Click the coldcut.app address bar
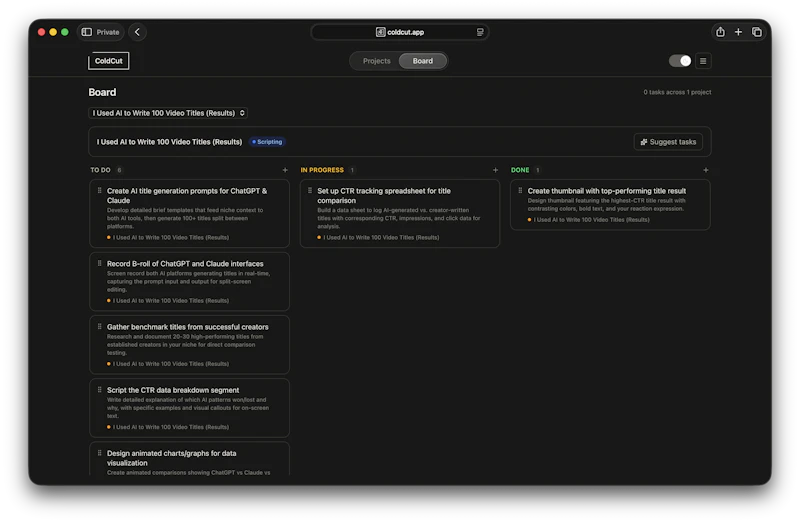Screen dimensions: 800x523 (x=399, y=32)
